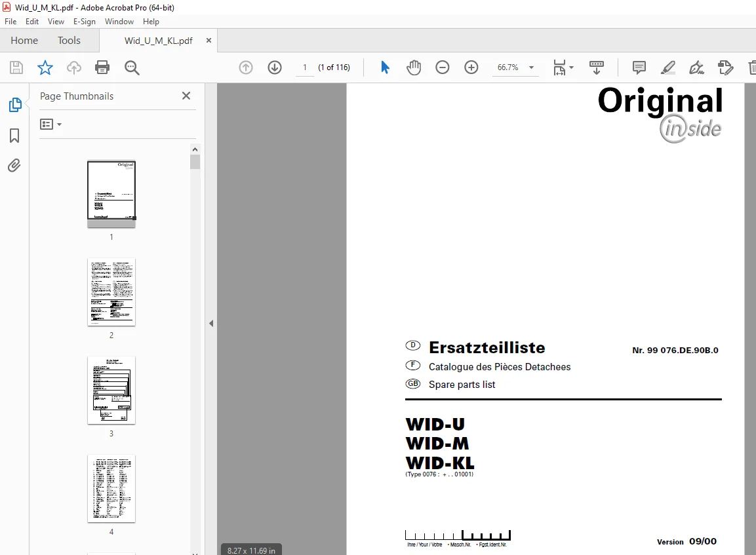Zoom out with the minus circle icon
The height and width of the screenshot is (555, 756).
[442, 67]
